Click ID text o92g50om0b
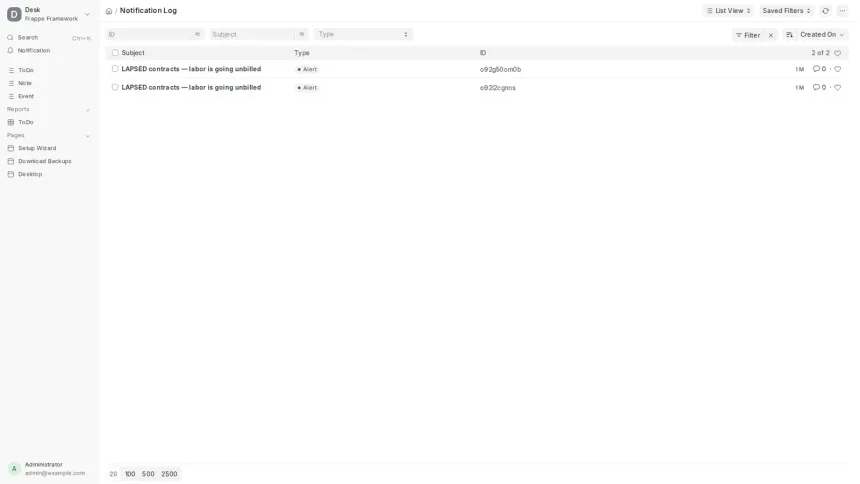 point(500,70)
